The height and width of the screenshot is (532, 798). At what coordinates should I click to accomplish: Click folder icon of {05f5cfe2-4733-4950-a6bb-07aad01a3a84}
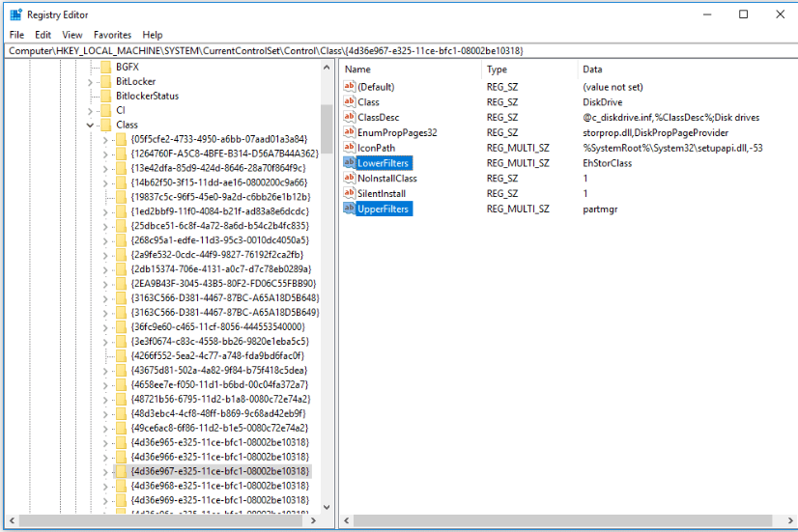pos(121,139)
